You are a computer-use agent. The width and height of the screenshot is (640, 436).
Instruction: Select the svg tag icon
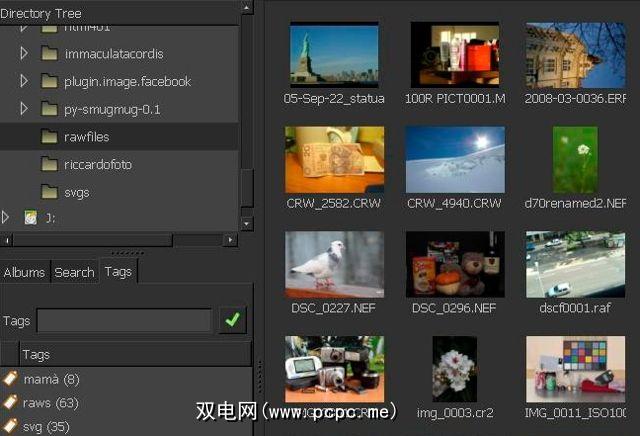pos(11,426)
